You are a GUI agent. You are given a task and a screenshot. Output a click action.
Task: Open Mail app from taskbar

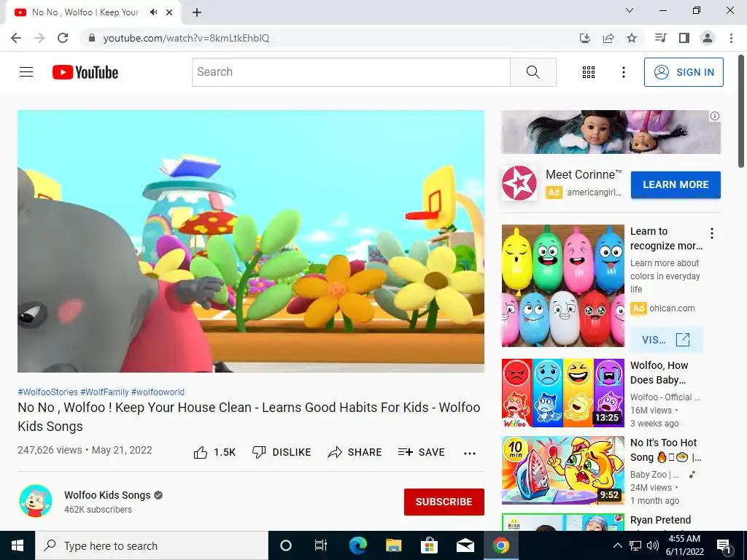[x=465, y=545]
